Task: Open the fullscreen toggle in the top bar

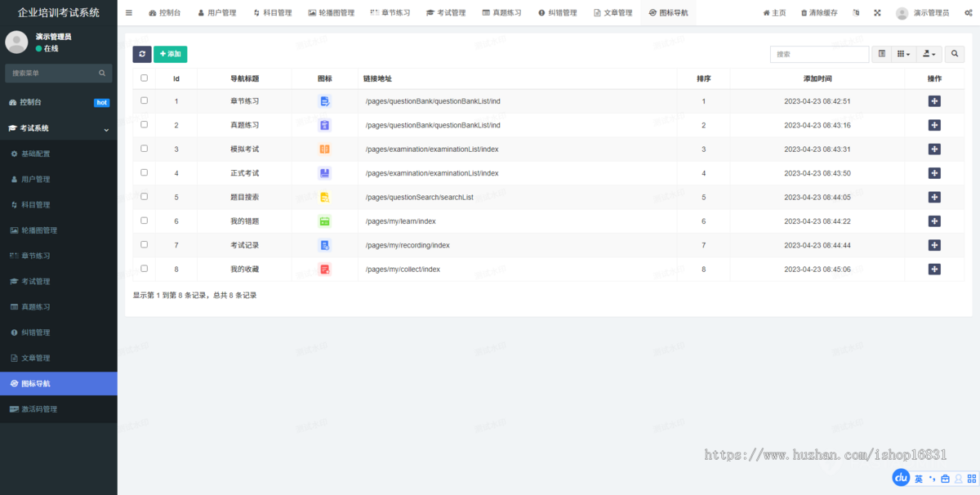Action: (877, 12)
